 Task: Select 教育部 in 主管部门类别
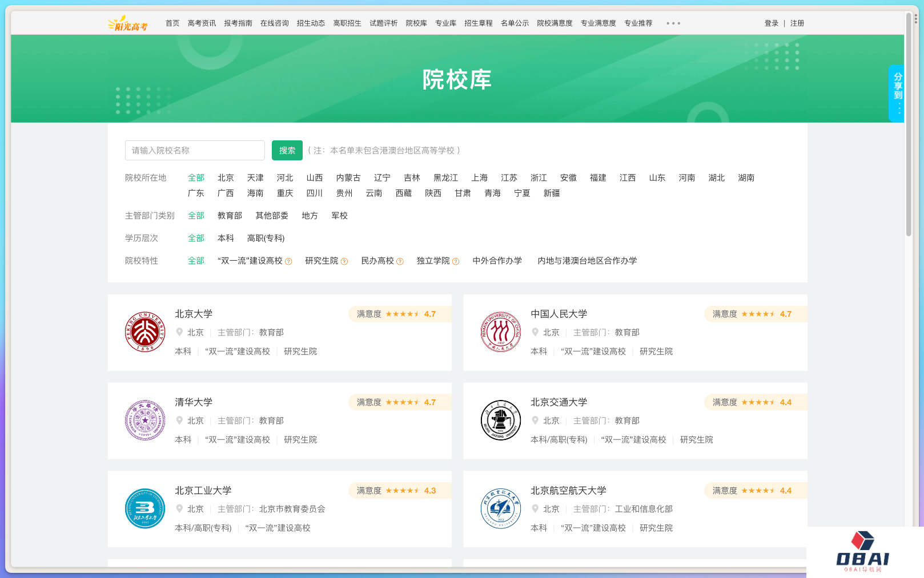tap(230, 216)
